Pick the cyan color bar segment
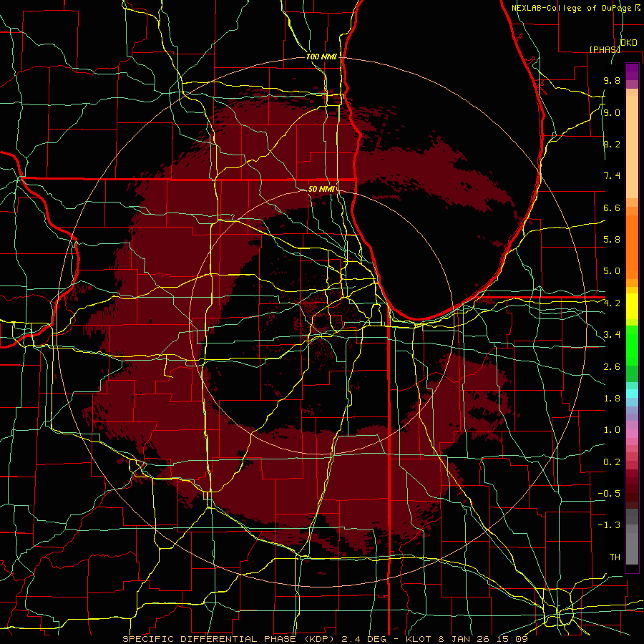The image size is (644, 644). tap(632, 393)
